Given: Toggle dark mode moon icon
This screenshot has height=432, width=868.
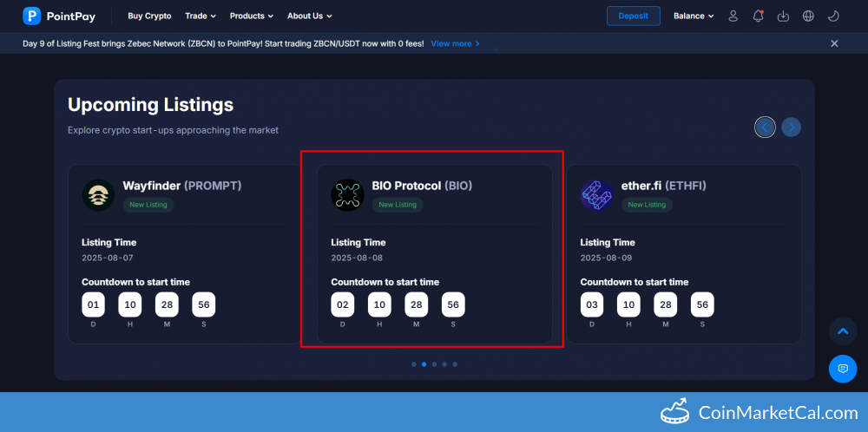Looking at the screenshot, I should click(833, 16).
